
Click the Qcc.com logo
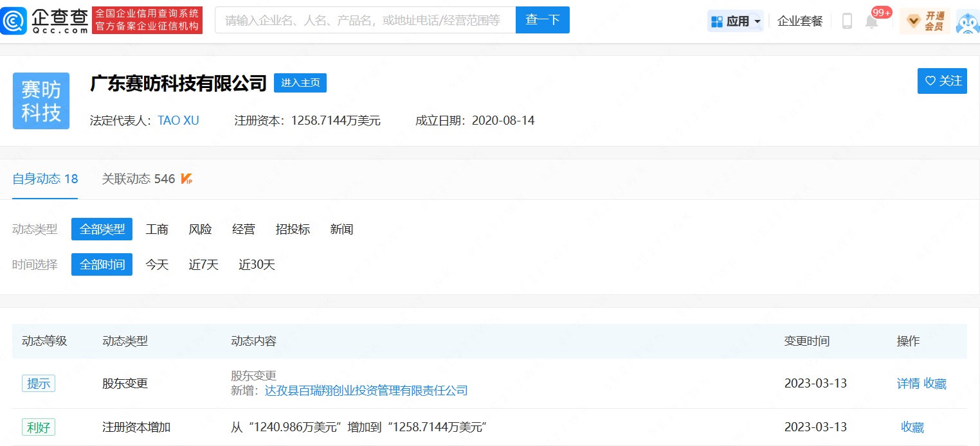point(44,21)
